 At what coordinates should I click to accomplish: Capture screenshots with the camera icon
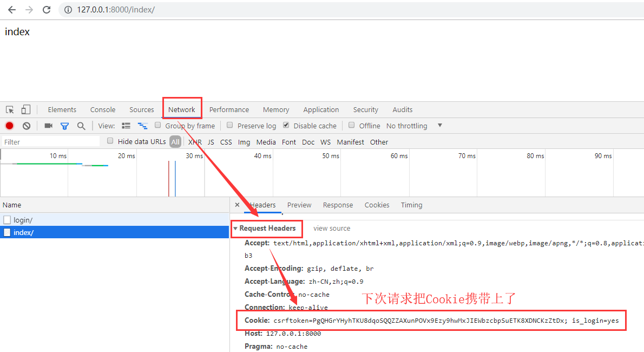[x=49, y=126]
